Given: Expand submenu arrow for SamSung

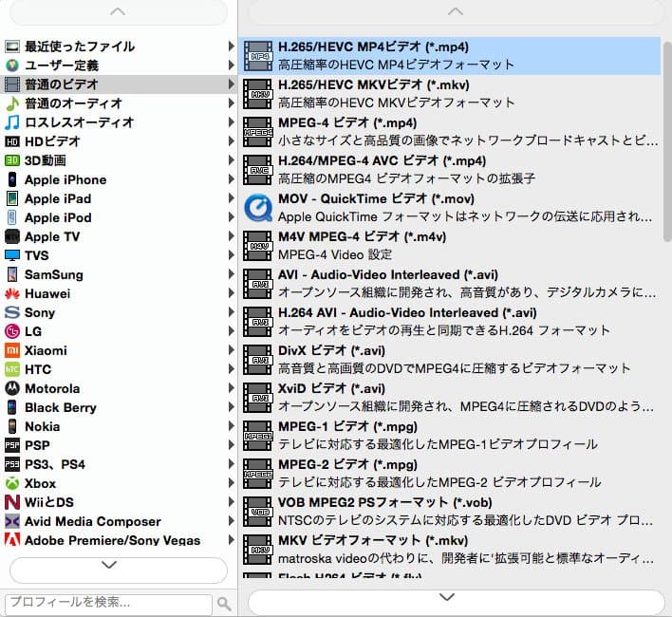Looking at the screenshot, I should click(x=232, y=274).
